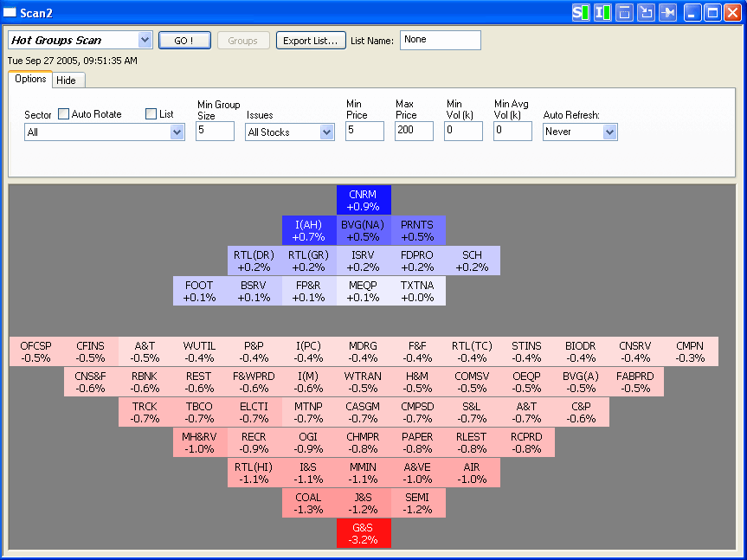Enable the Auto Rotate checkbox

tap(64, 114)
